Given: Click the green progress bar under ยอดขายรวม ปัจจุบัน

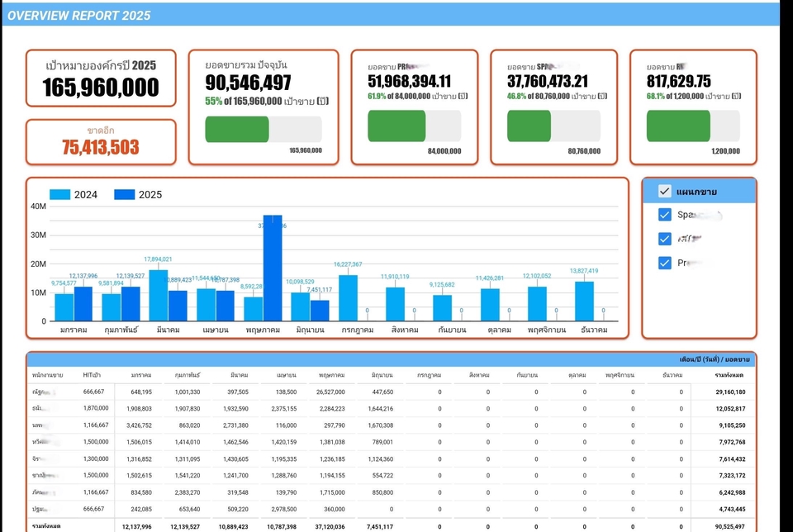Looking at the screenshot, I should click(237, 129).
